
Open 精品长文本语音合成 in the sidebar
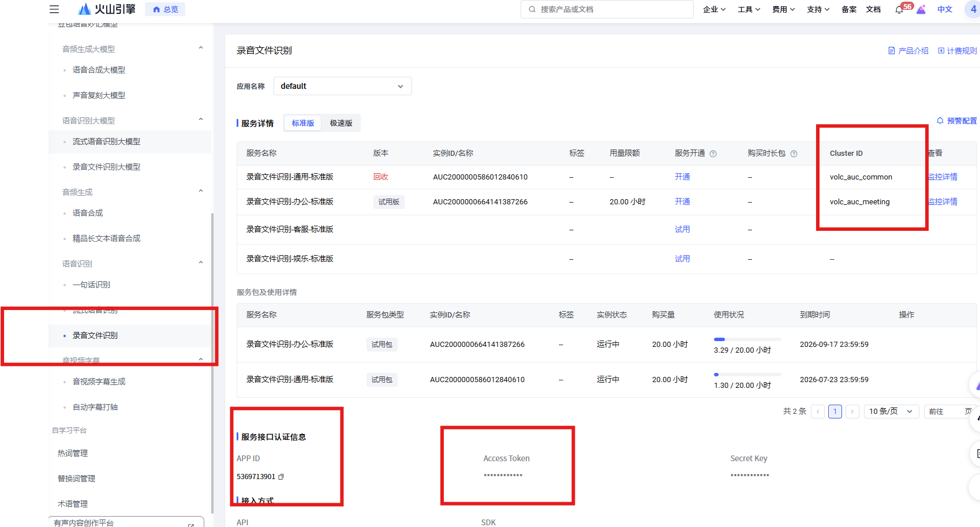coord(106,238)
